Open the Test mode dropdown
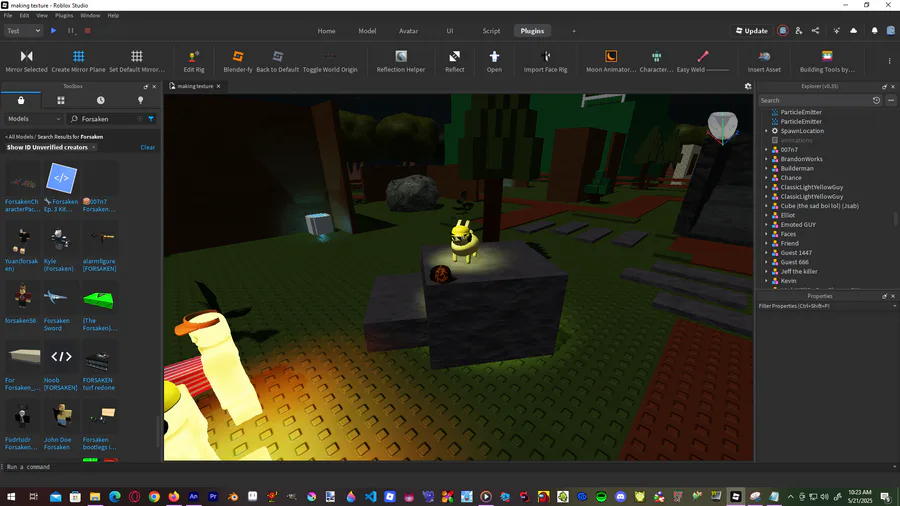This screenshot has height=506, width=900. [23, 31]
